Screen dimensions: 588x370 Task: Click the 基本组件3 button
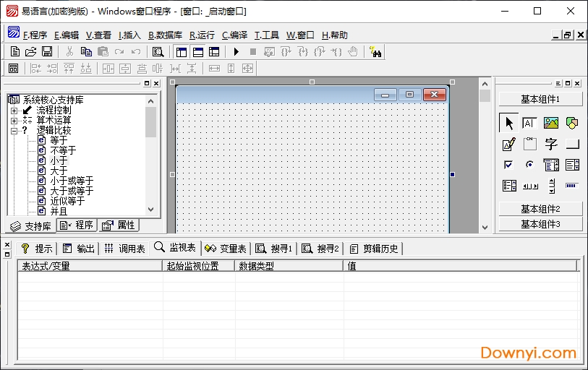click(x=540, y=224)
